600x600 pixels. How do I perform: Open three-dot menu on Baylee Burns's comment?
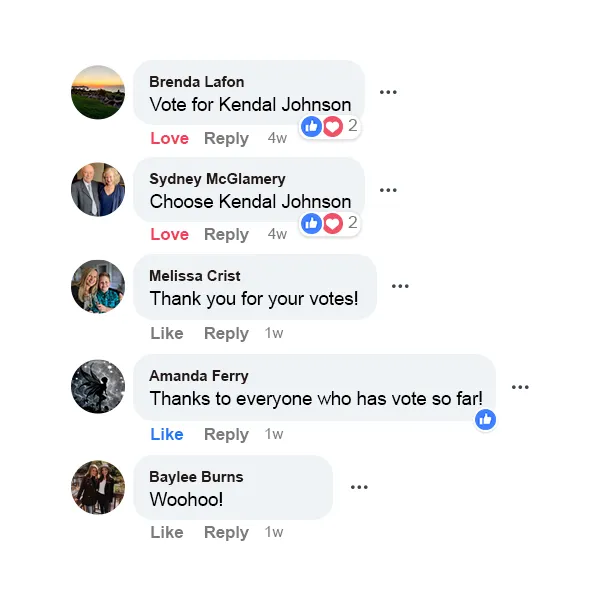[359, 487]
